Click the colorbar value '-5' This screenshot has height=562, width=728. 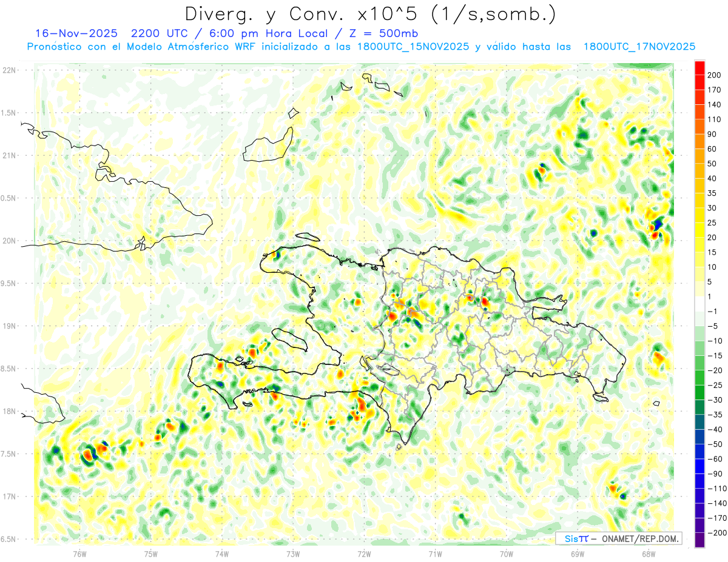712,326
